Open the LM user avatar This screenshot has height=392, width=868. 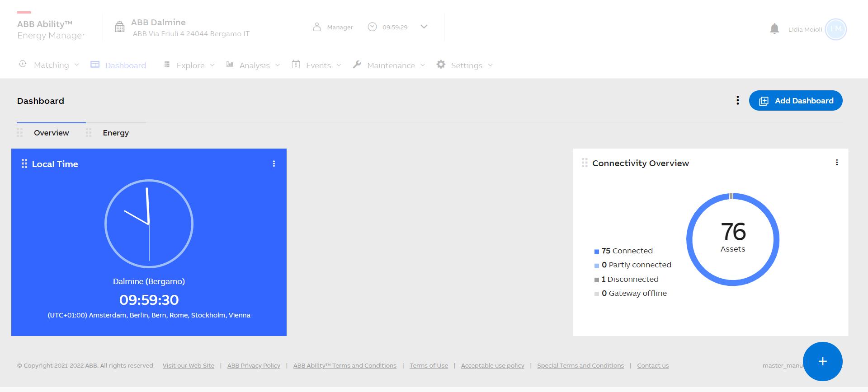pos(835,29)
